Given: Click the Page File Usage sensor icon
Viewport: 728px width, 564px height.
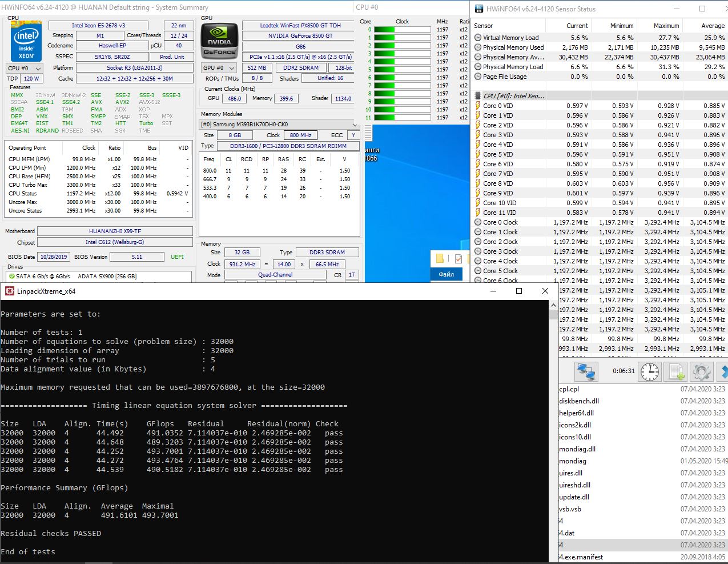Looking at the screenshot, I should pos(478,77).
